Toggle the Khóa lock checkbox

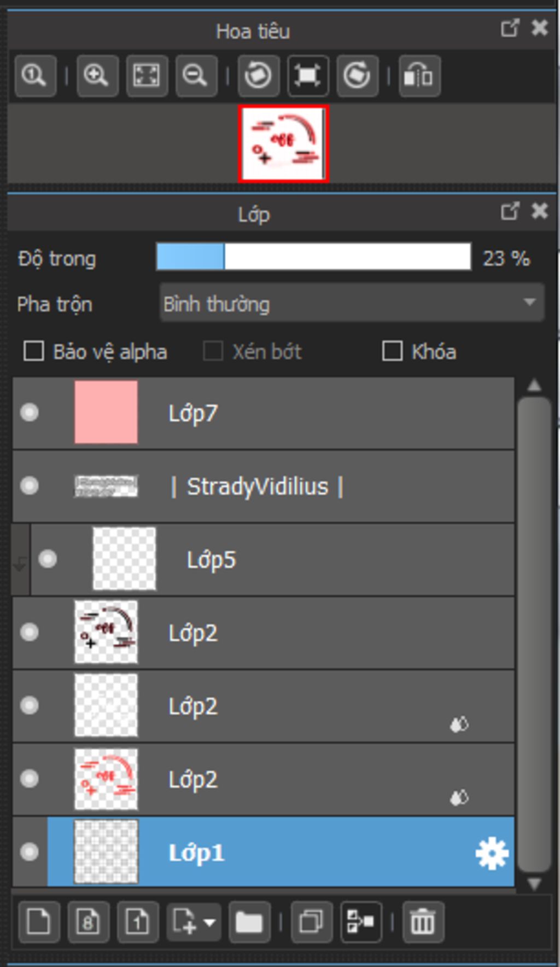pyautogui.click(x=392, y=351)
